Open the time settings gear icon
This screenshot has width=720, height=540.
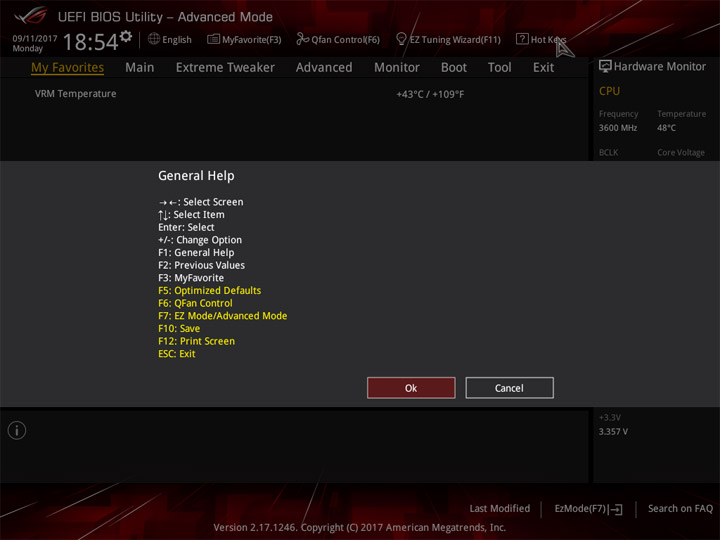[x=126, y=36]
